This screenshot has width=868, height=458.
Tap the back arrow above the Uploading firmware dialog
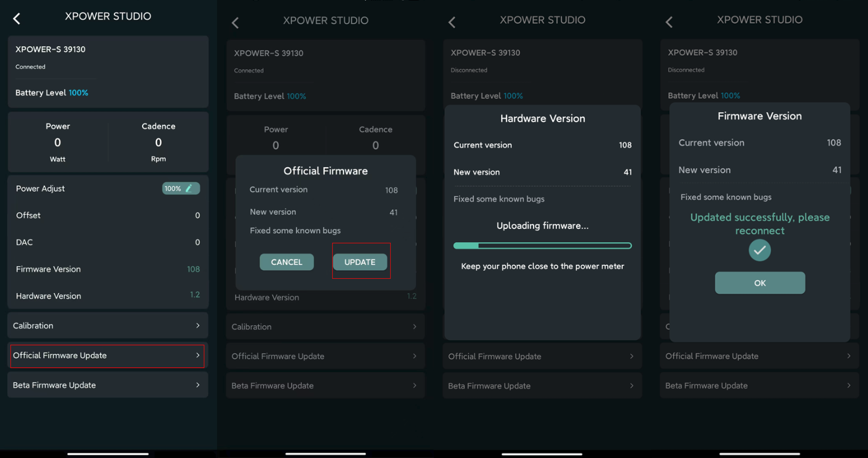(452, 23)
